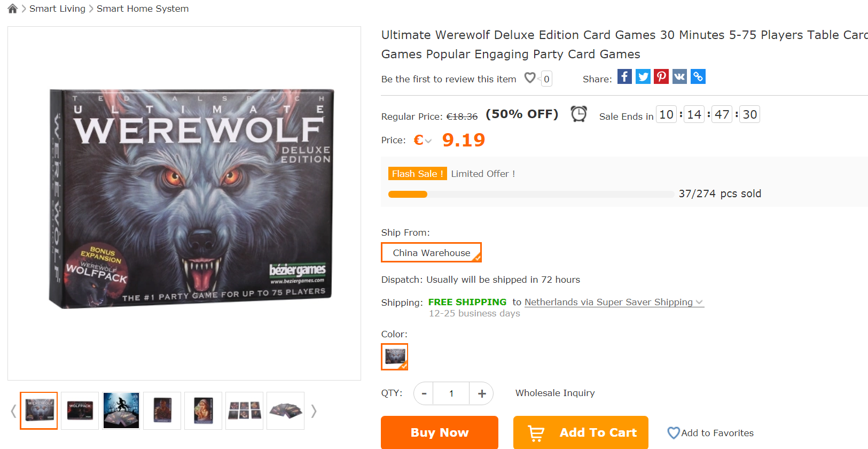Share product on Pinterest
868x449 pixels.
point(661,77)
